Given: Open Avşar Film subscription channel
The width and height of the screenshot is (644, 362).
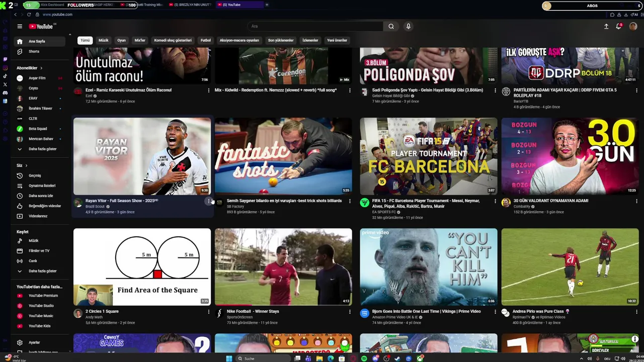Looking at the screenshot, I should pyautogui.click(x=39, y=78).
